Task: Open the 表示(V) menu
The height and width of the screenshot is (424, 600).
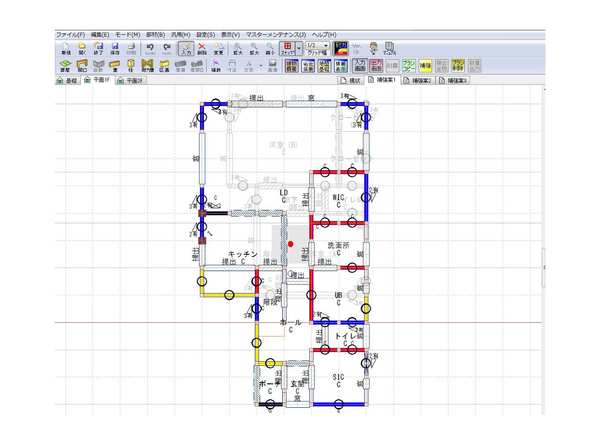Action: [x=230, y=35]
